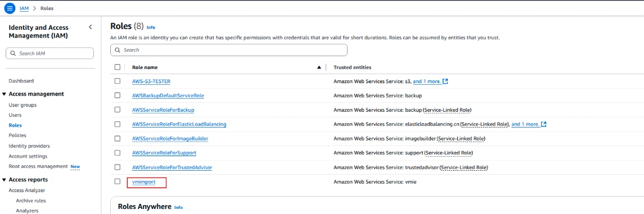This screenshot has height=214, width=644.
Task: Select the AWSServiceRoleForSupport checkbox
Action: point(118,153)
